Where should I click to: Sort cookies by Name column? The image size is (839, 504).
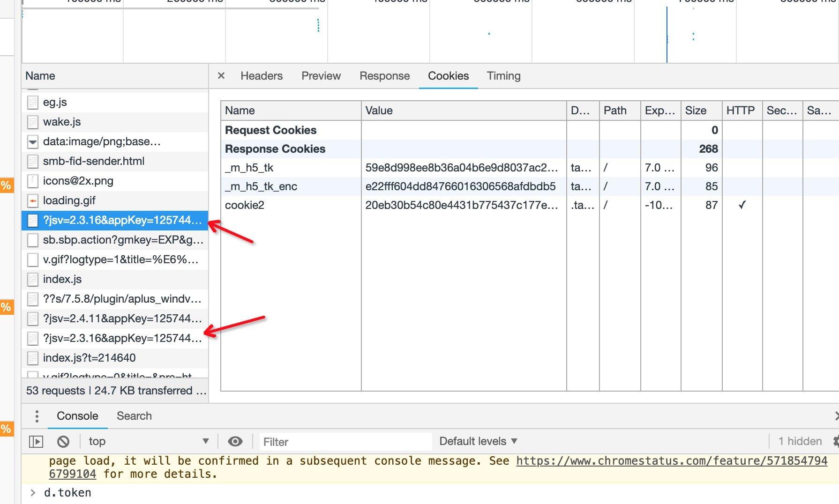point(291,111)
